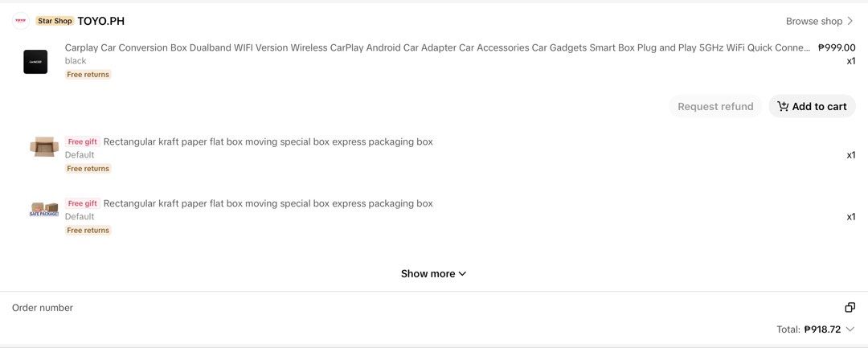
Task: Click Free returns tag under Carplay item
Action: (x=88, y=75)
